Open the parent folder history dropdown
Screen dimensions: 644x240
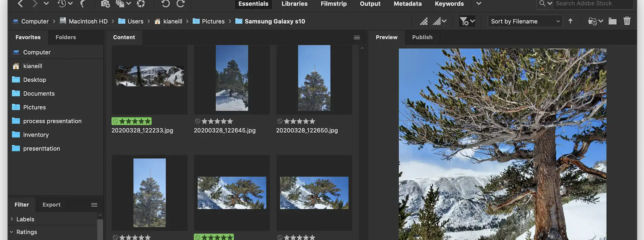pyautogui.click(x=46, y=4)
